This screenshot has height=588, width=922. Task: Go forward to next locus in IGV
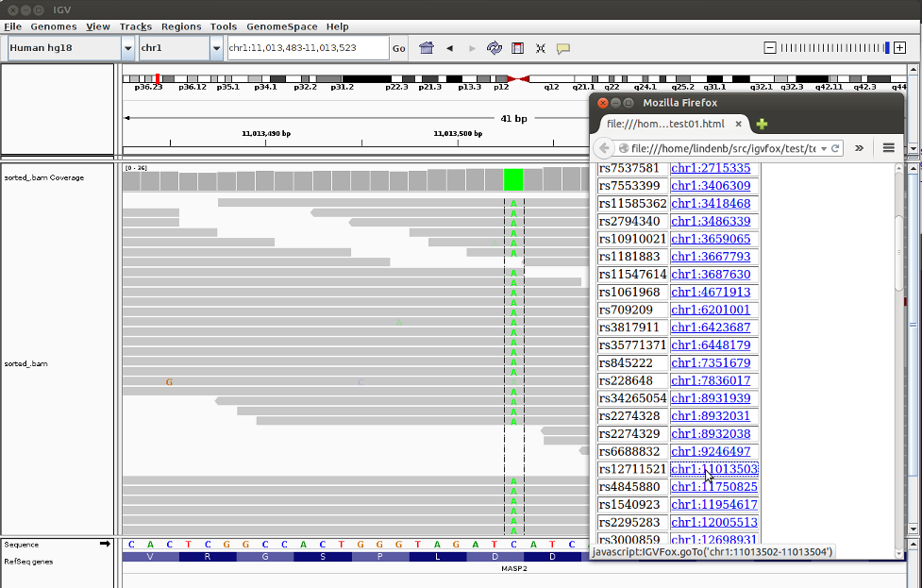(472, 48)
